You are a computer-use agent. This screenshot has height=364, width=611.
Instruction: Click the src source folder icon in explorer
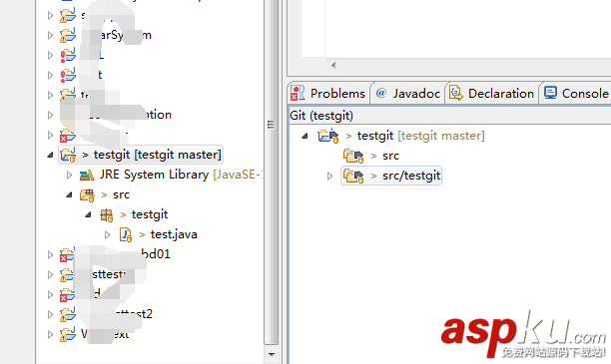(x=87, y=194)
